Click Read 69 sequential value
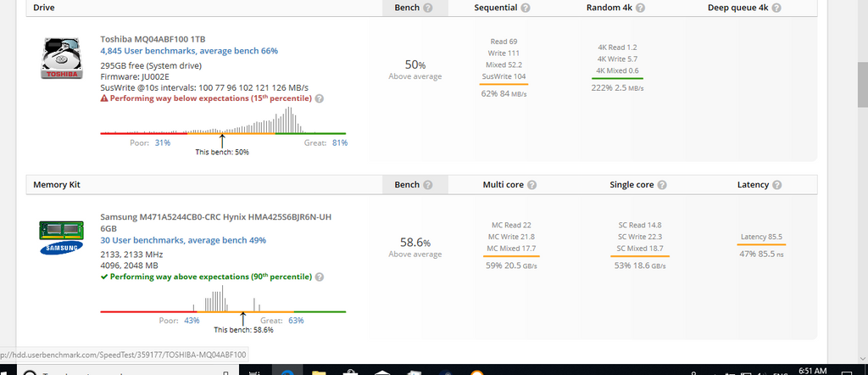This screenshot has height=375, width=868. (x=504, y=42)
